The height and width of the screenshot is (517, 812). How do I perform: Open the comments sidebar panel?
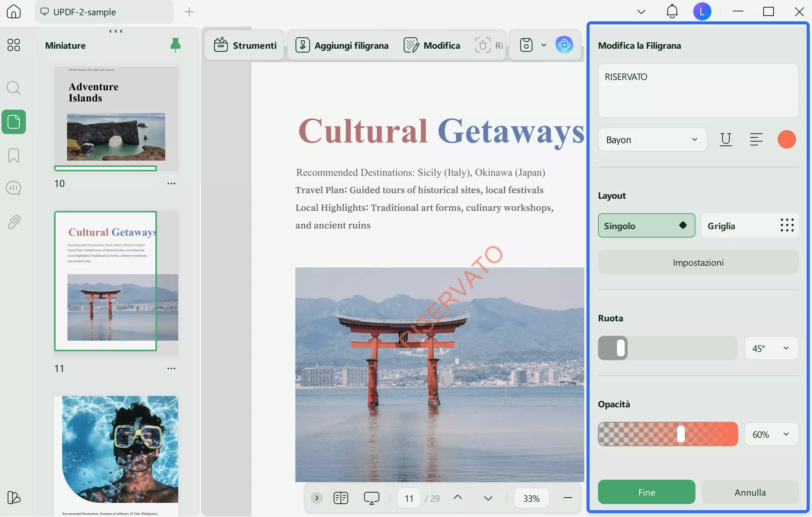click(14, 188)
